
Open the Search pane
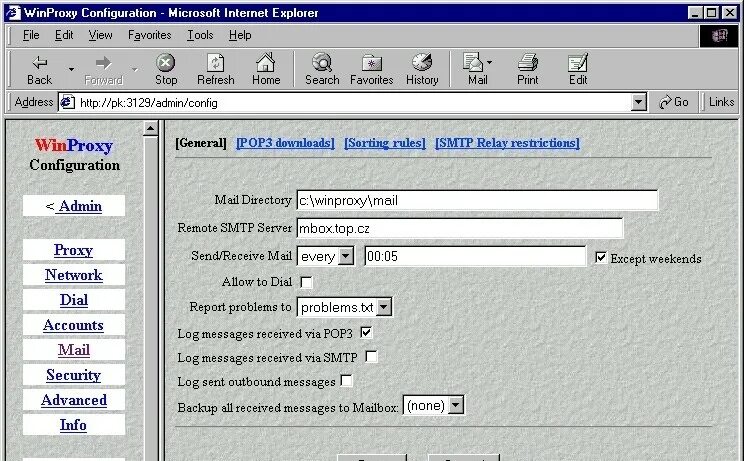(x=322, y=69)
